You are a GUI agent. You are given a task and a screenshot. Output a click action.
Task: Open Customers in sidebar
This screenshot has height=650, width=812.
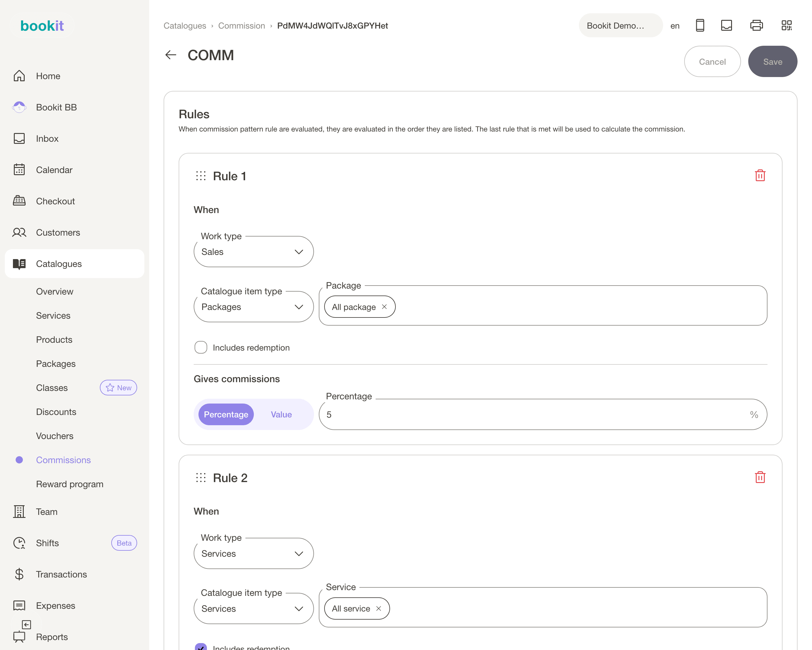tap(75, 233)
